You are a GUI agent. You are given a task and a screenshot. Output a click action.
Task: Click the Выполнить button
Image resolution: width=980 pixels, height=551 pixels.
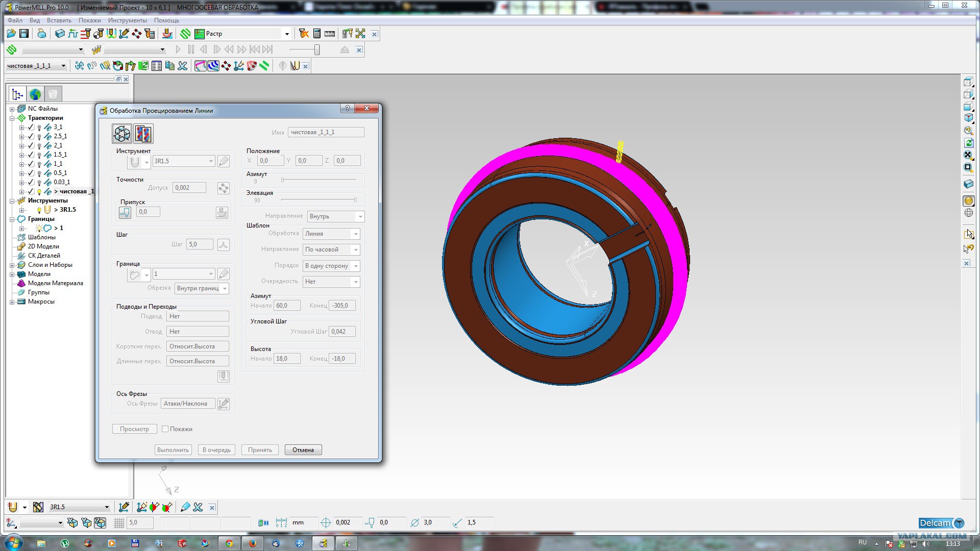pyautogui.click(x=173, y=450)
